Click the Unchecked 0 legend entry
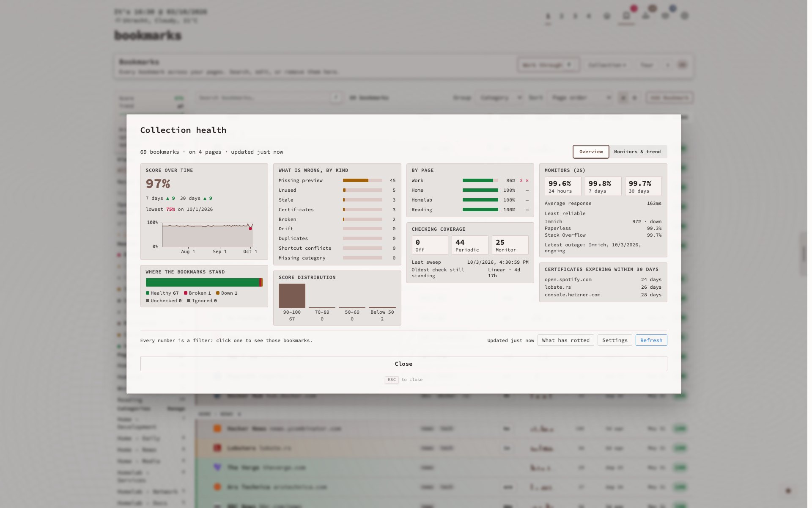Screen dimensions: 812x508 coord(164,301)
